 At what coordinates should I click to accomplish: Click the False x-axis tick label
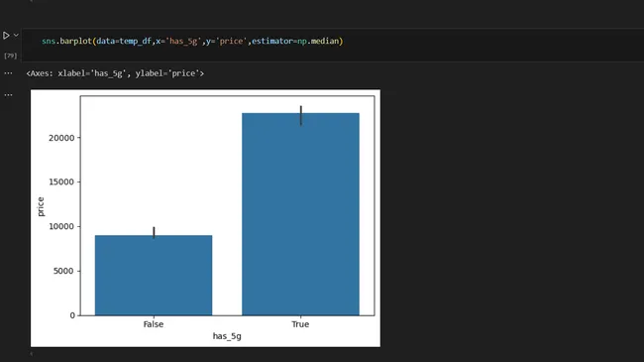[x=154, y=324]
